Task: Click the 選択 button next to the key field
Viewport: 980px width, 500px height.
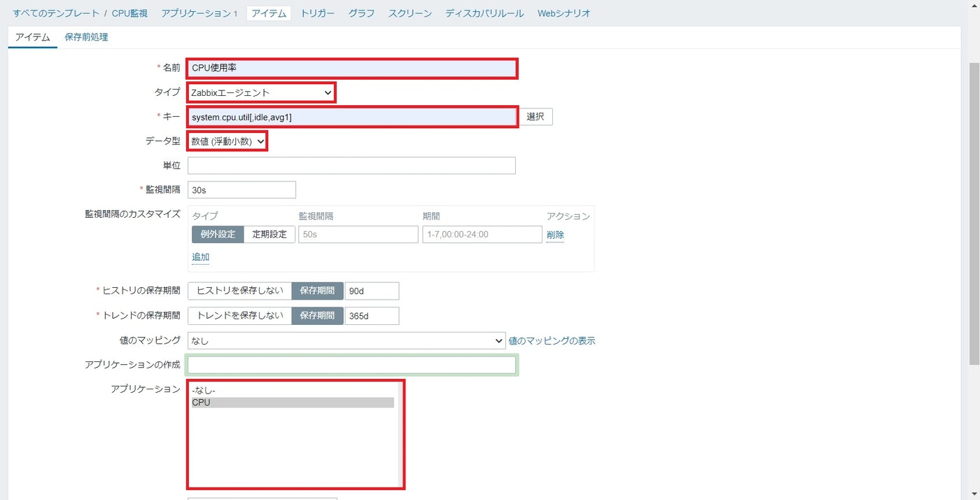Action: click(x=535, y=116)
